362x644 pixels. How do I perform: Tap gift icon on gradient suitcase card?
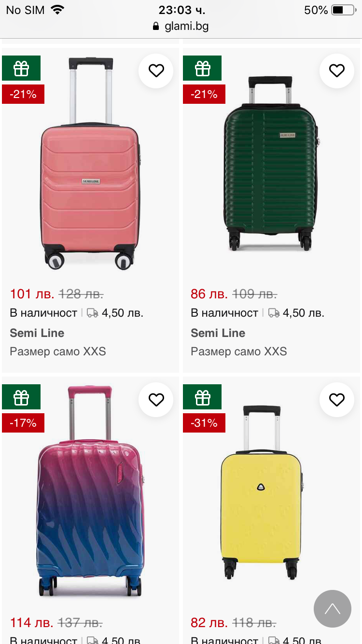point(21,397)
